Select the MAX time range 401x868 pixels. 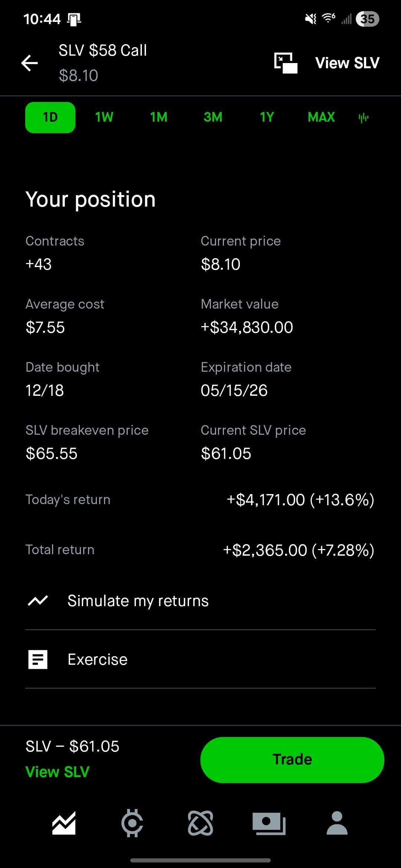(321, 117)
